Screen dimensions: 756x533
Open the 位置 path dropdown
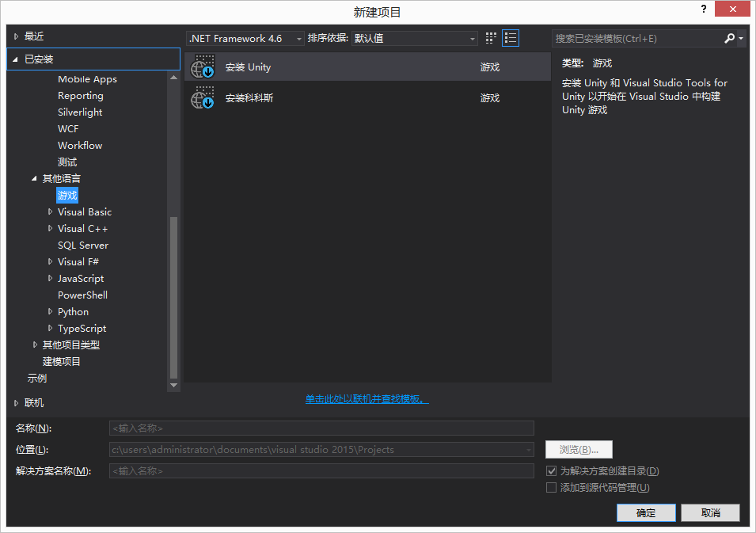529,450
